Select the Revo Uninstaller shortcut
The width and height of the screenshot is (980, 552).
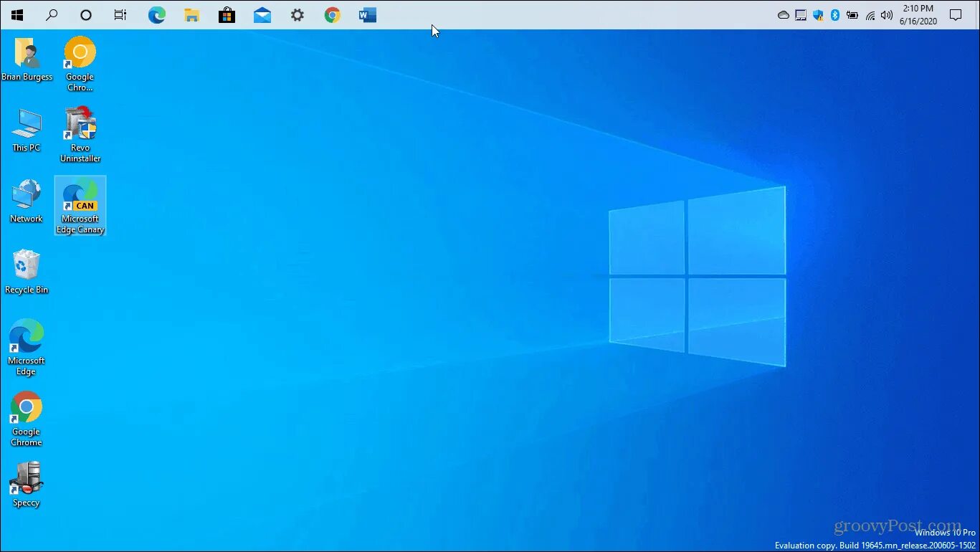[x=80, y=134]
